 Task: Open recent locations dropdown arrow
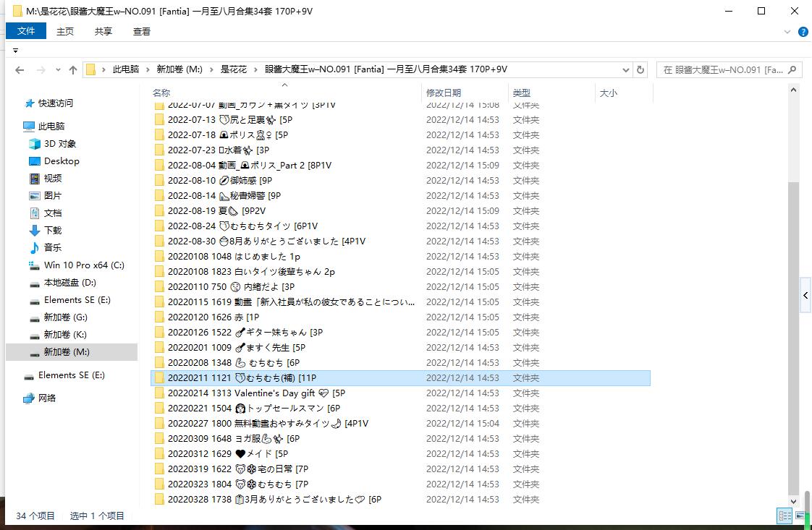56,70
